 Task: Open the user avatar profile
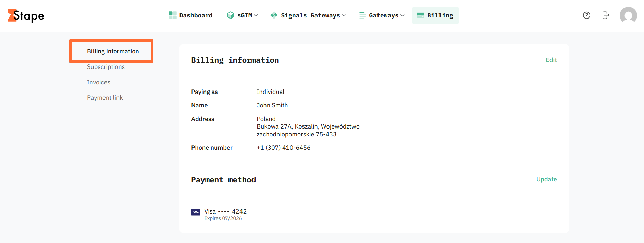click(628, 15)
